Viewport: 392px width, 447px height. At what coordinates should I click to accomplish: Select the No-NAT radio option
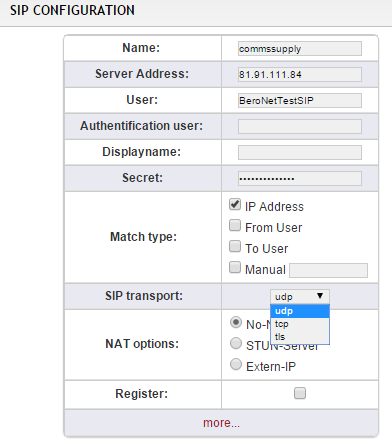point(236,322)
